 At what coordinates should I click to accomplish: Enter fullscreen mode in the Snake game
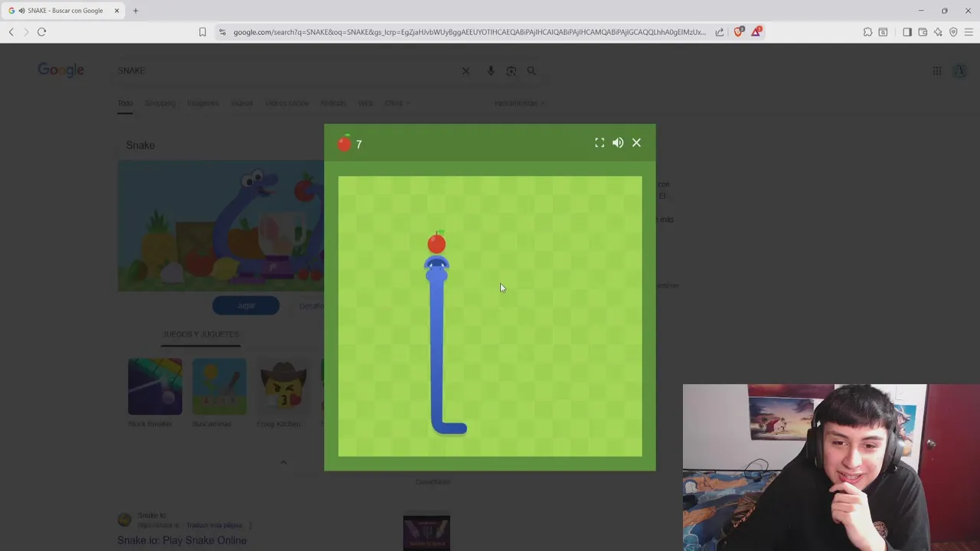(x=599, y=143)
